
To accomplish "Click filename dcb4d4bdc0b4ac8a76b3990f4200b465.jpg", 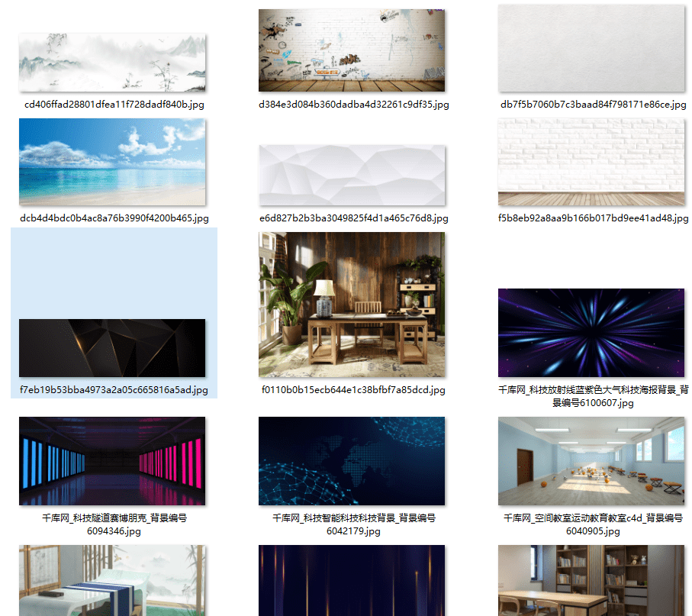I will tap(114, 218).
